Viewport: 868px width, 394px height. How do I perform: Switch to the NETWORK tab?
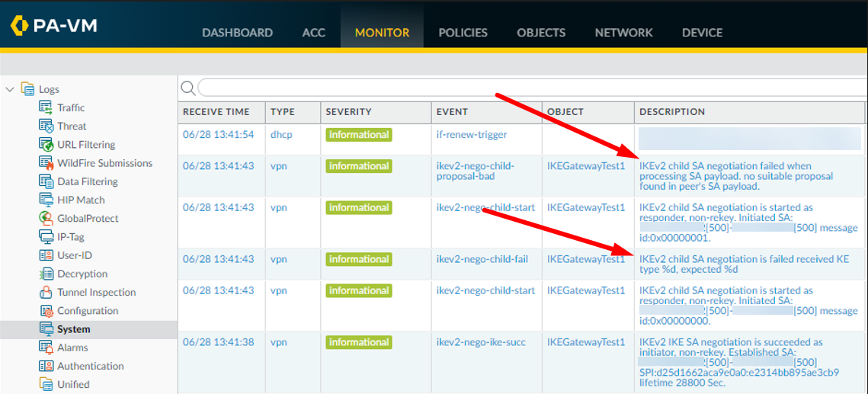[x=623, y=33]
